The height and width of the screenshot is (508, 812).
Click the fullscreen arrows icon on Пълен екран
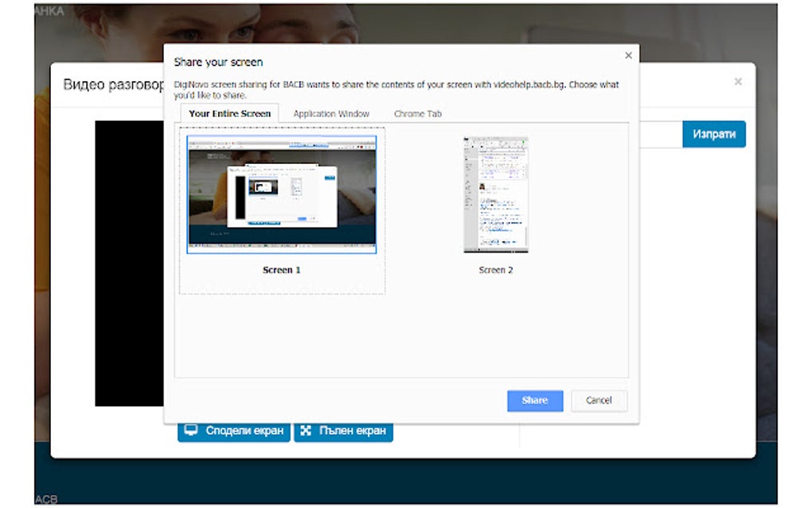(306, 430)
